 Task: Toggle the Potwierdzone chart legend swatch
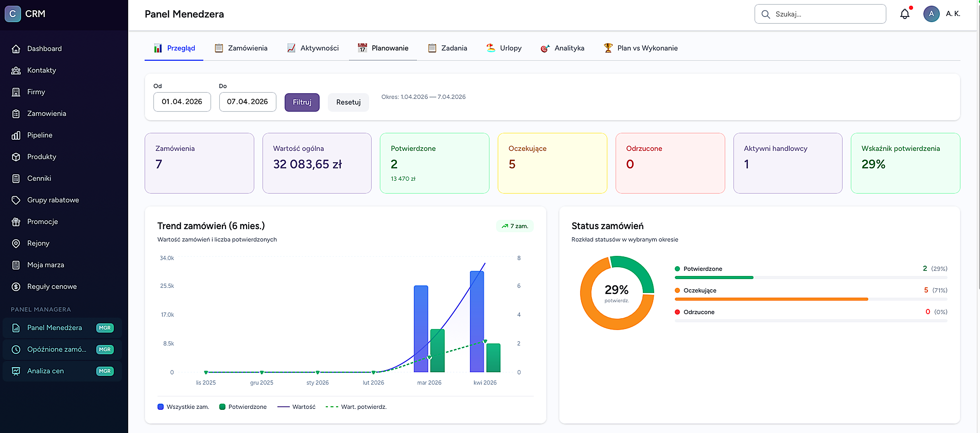click(x=223, y=407)
